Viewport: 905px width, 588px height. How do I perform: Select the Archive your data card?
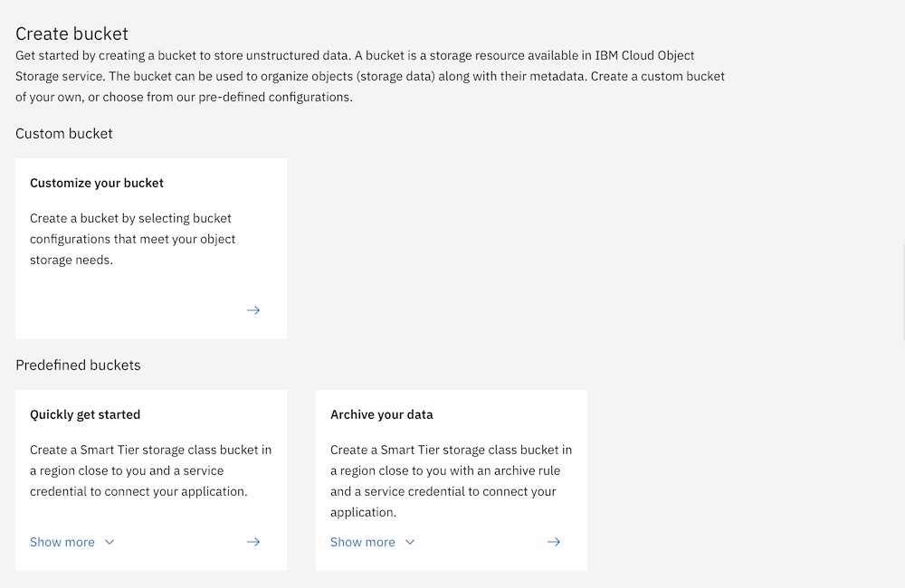point(451,470)
